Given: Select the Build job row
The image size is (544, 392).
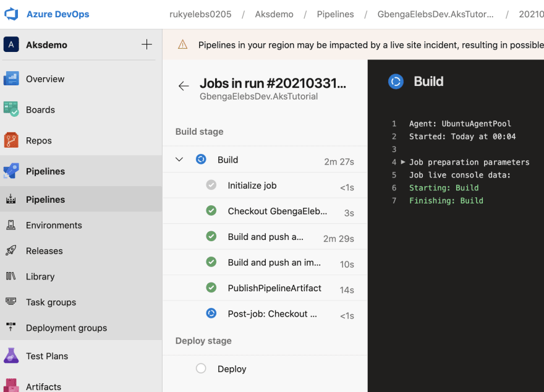Looking at the screenshot, I should 265,160.
